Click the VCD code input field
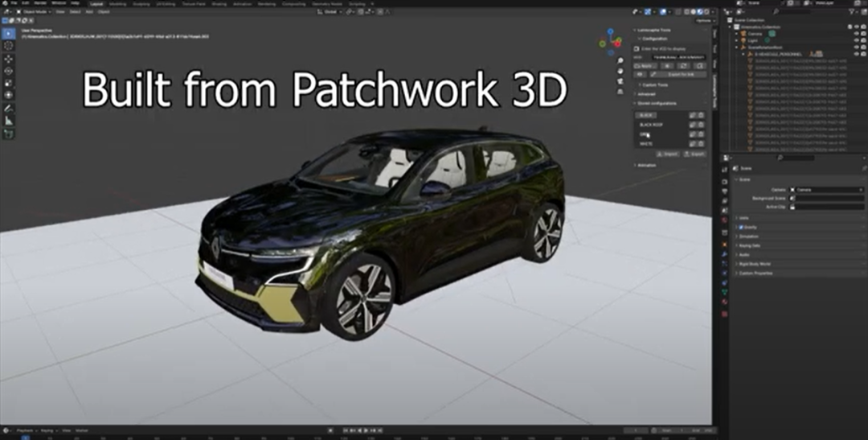The image size is (868, 440). coord(678,57)
